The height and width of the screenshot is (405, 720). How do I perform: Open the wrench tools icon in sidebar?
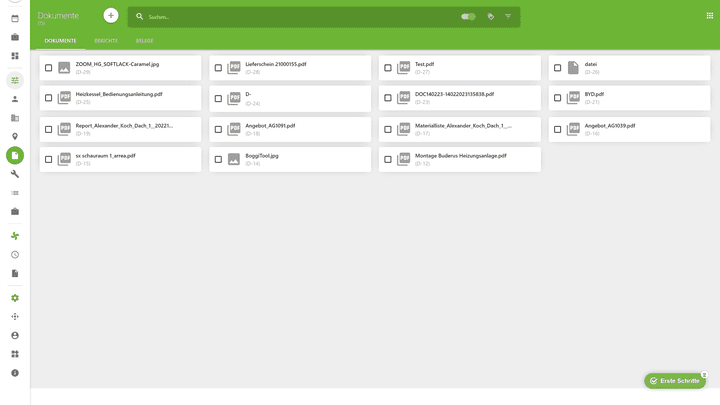coord(15,174)
